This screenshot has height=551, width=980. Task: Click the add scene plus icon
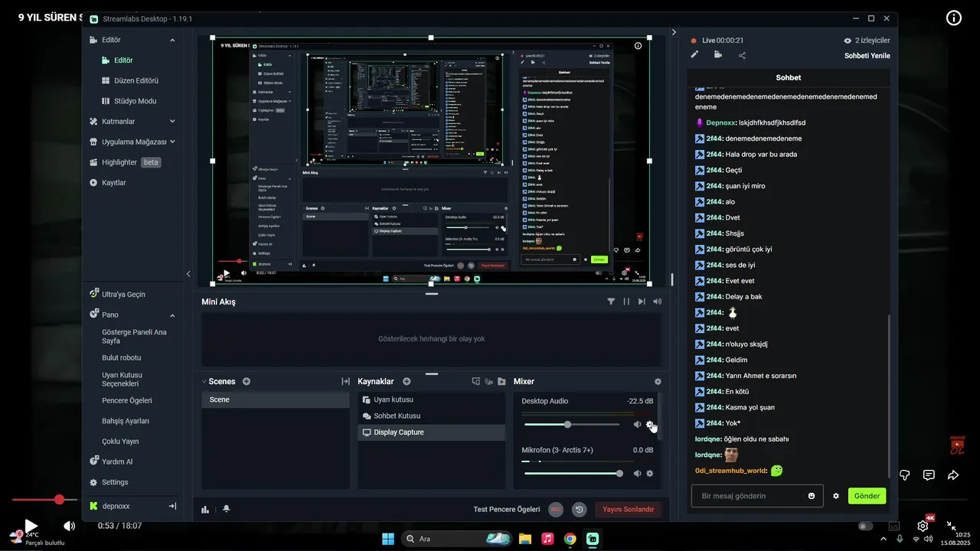(x=247, y=381)
